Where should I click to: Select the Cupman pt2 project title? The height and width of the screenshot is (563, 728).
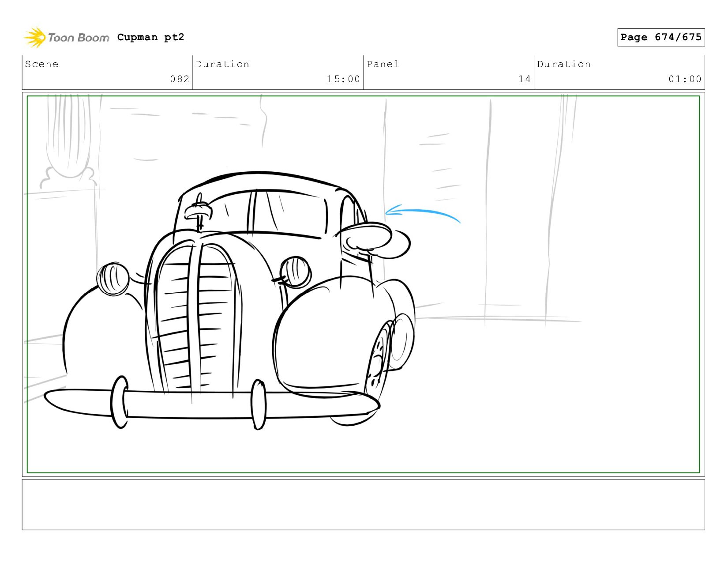tap(150, 37)
